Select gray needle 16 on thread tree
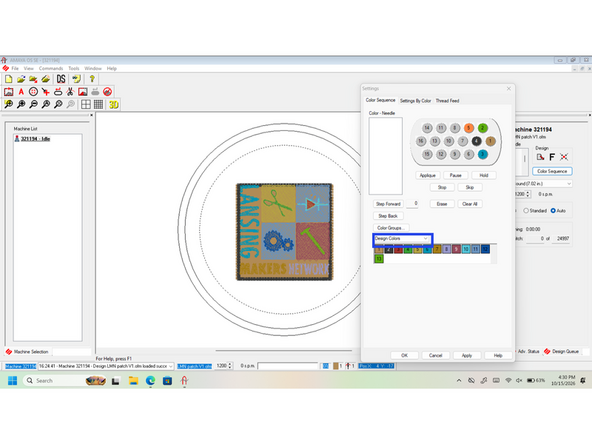The width and height of the screenshot is (592, 444). point(421,141)
